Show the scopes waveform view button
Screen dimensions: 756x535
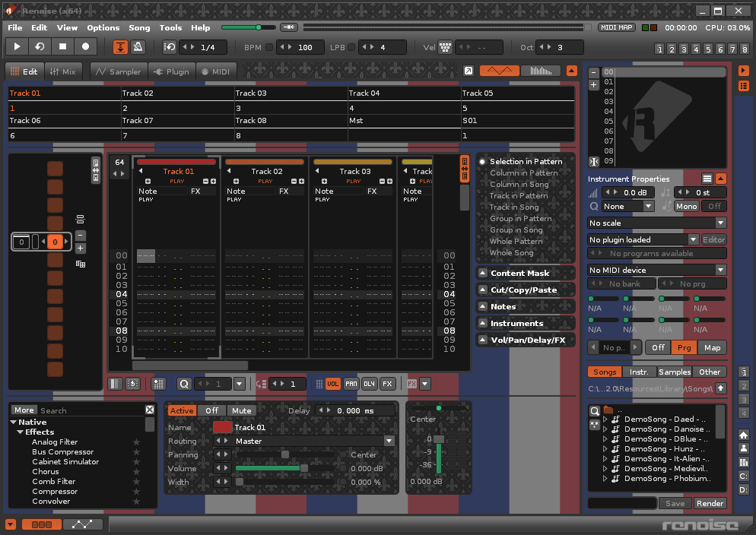coord(500,71)
